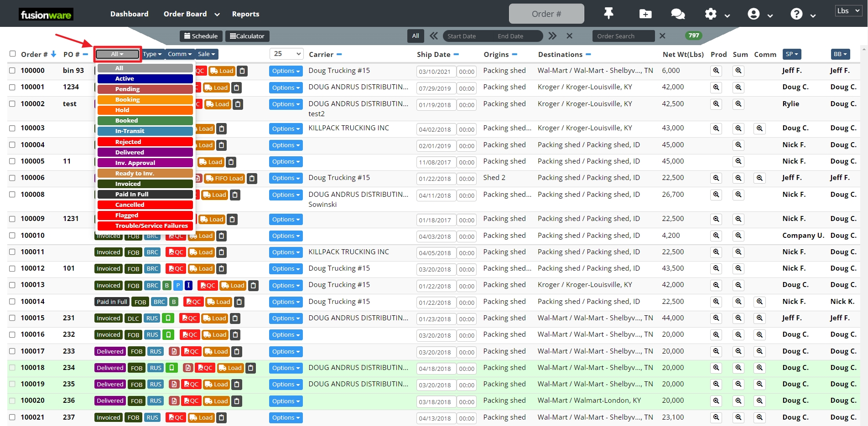Select In-Transit from status filter list

pos(145,131)
